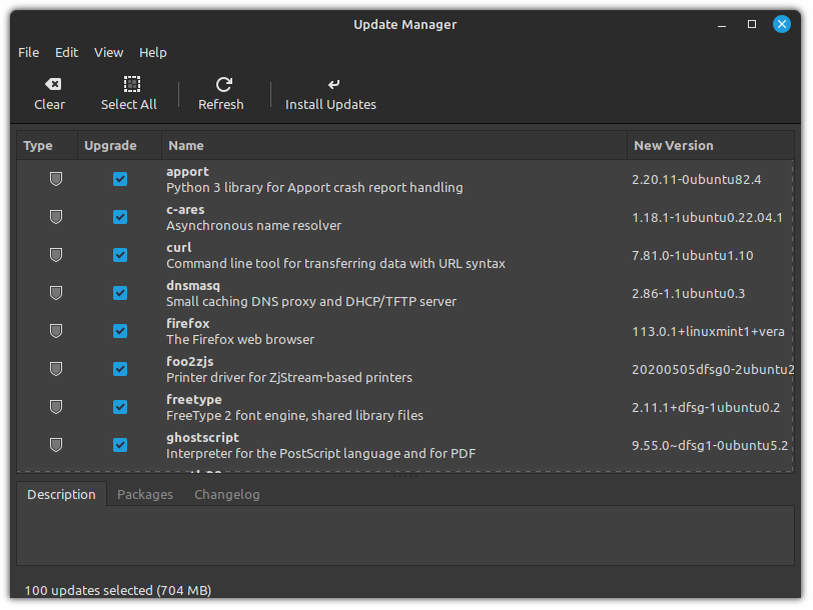This screenshot has width=813, height=610.
Task: Select the shield icon beside curl
Action: coord(55,255)
